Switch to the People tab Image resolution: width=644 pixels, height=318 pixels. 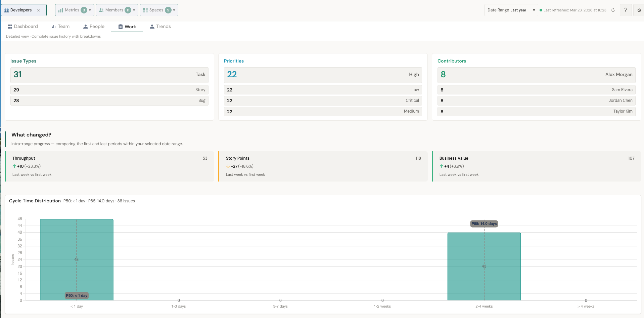point(97,26)
